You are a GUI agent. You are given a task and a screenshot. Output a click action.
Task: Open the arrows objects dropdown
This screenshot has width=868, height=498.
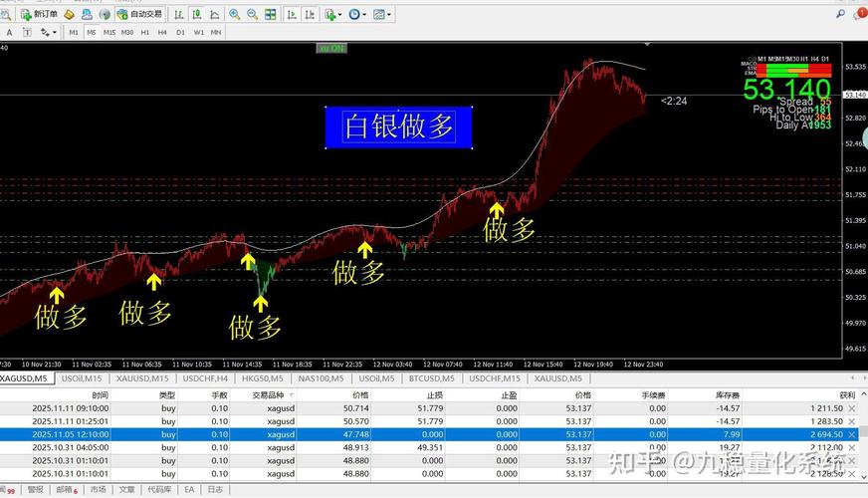tap(48, 33)
